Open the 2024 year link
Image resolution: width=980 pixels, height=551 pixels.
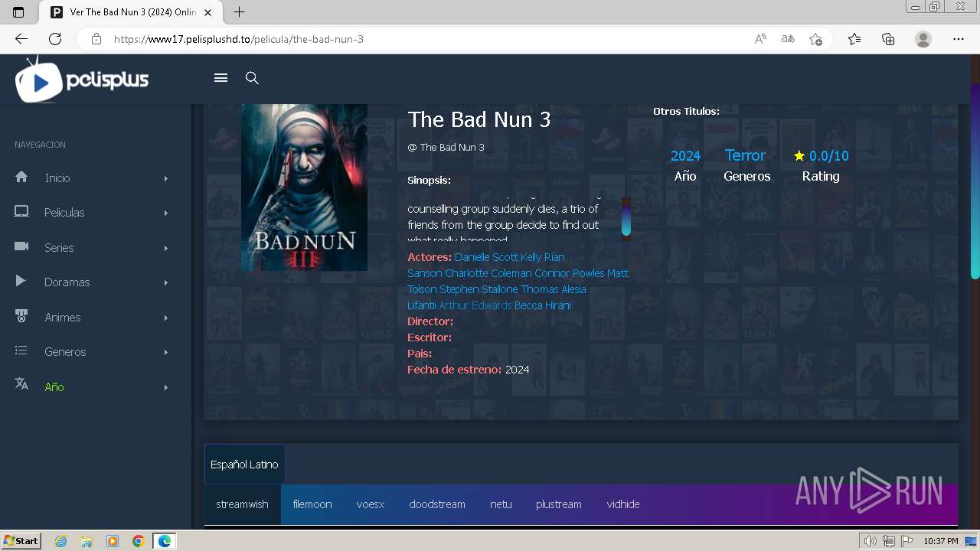point(685,156)
